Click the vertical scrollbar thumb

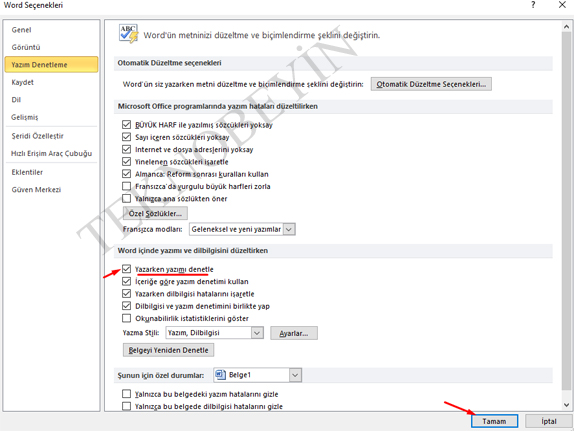[566, 212]
